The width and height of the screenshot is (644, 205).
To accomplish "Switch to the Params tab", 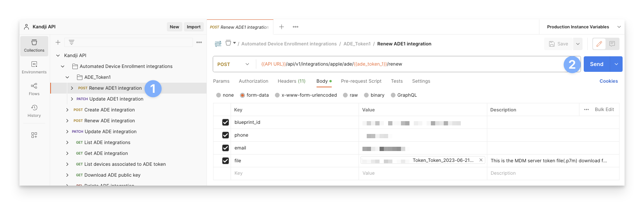I will click(221, 81).
